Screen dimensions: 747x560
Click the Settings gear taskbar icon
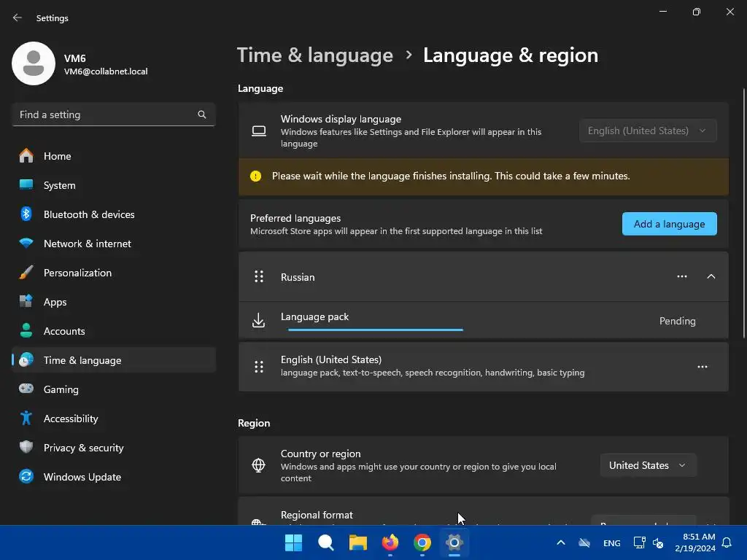click(x=454, y=542)
